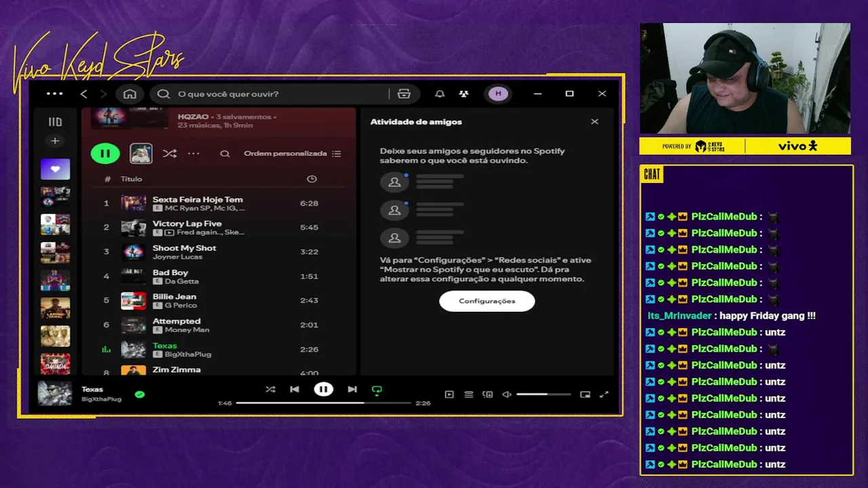The width and height of the screenshot is (868, 488).
Task: Open the queue icon
Action: 468,394
